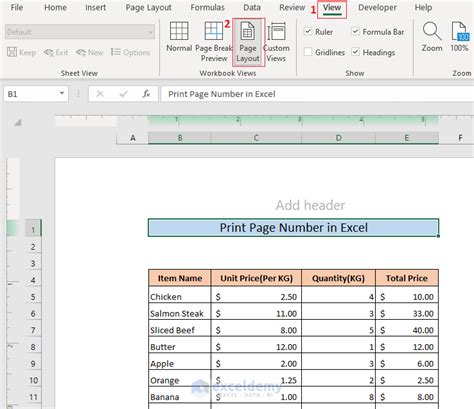This screenshot has height=409, width=474.
Task: Toggle the Ruler checkbox
Action: coord(308,32)
